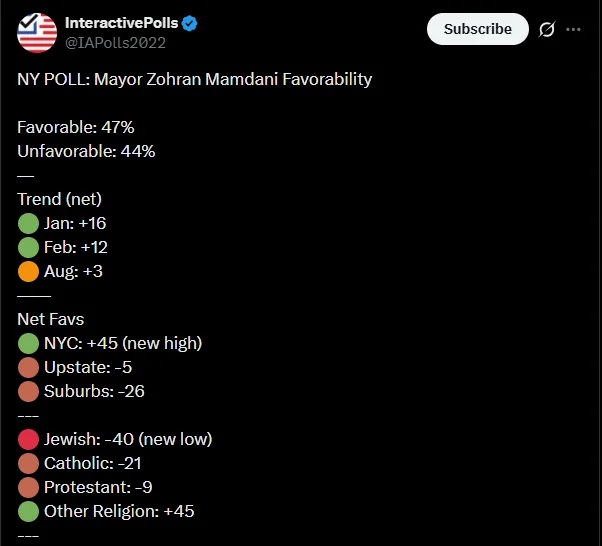Click the Subscribe button

(x=478, y=29)
